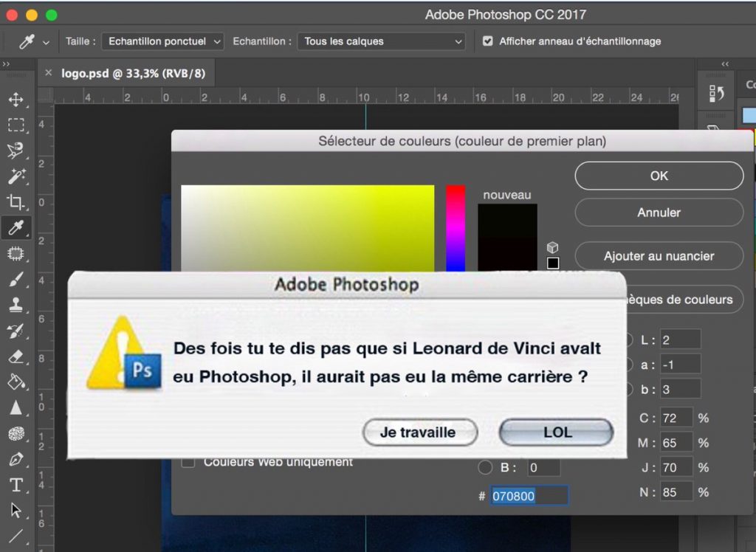The height and width of the screenshot is (552, 756).
Task: Open the History panel icon
Action: pyautogui.click(x=716, y=94)
